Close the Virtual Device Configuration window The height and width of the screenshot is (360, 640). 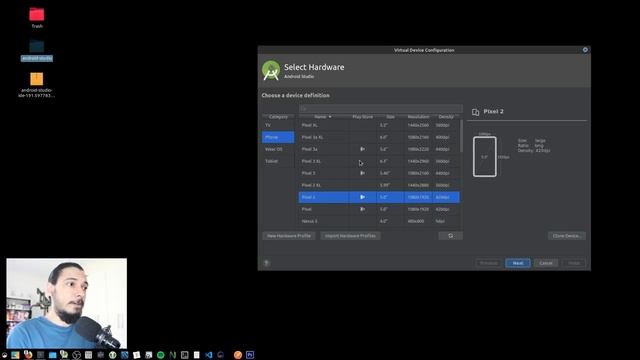585,50
